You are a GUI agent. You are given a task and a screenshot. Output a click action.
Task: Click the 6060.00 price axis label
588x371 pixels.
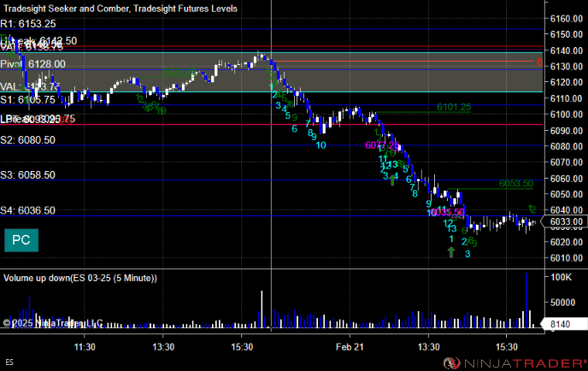(x=567, y=178)
